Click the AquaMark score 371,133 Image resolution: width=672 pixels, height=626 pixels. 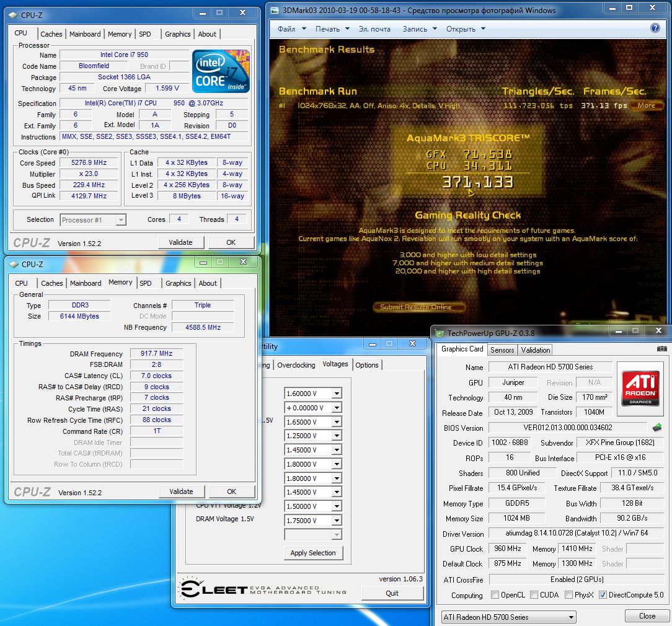click(478, 182)
